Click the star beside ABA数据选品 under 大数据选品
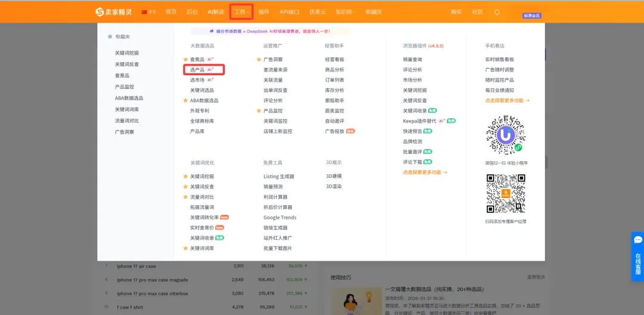Viewport: 644px width, 315px height. [x=185, y=101]
